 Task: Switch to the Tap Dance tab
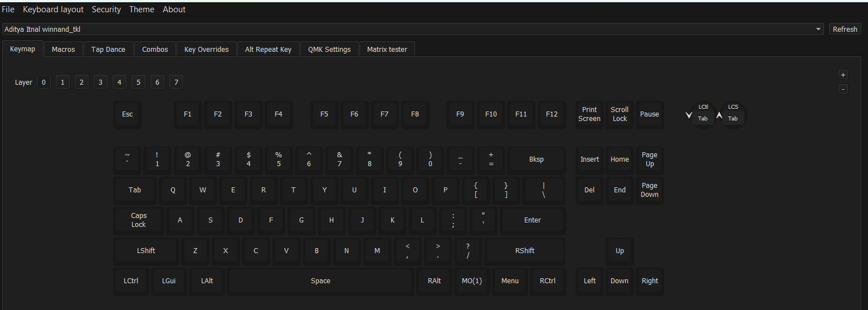pos(108,49)
